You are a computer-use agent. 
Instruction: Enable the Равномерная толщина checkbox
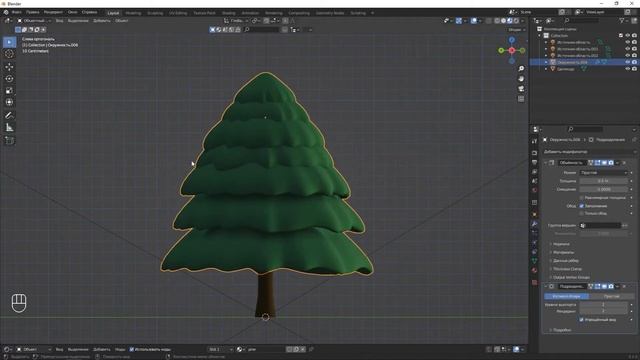click(x=582, y=198)
